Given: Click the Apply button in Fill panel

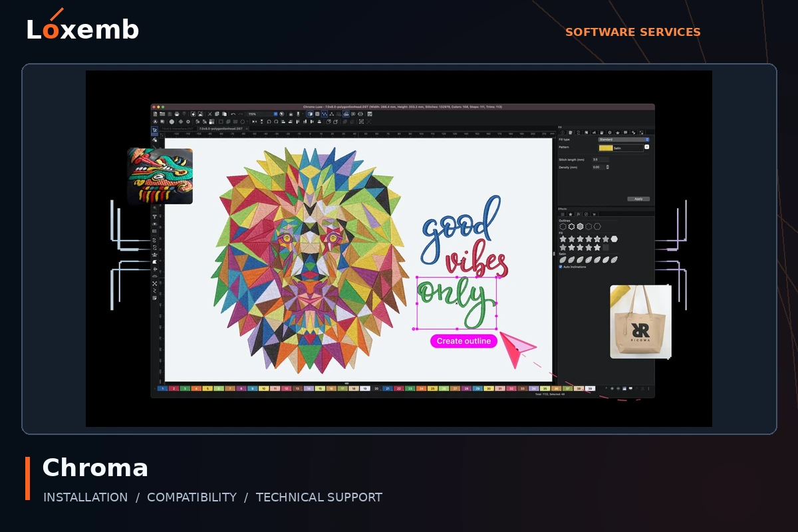Looking at the screenshot, I should click(x=638, y=199).
